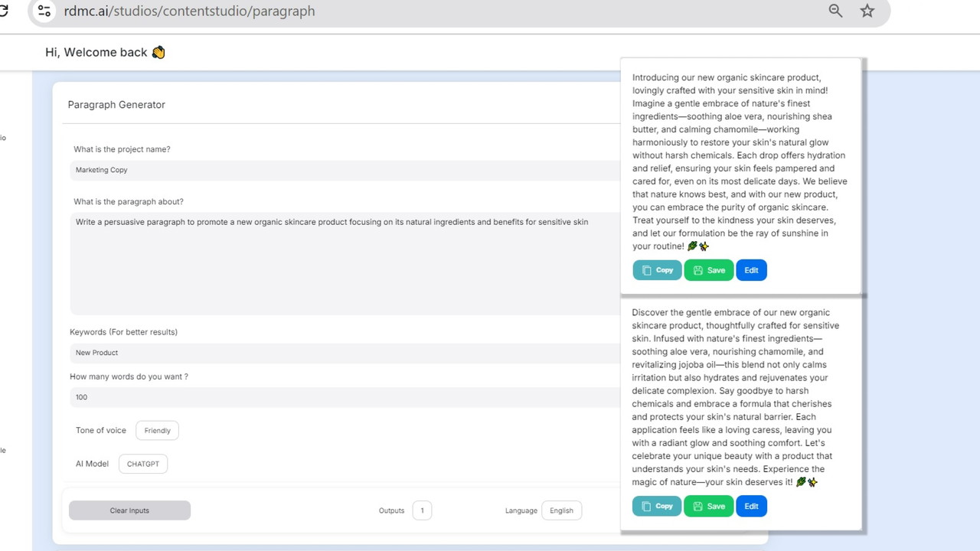Viewport: 980px width, 551px height.
Task: Click Copy icon on the first generated paragraph
Action: (647, 270)
